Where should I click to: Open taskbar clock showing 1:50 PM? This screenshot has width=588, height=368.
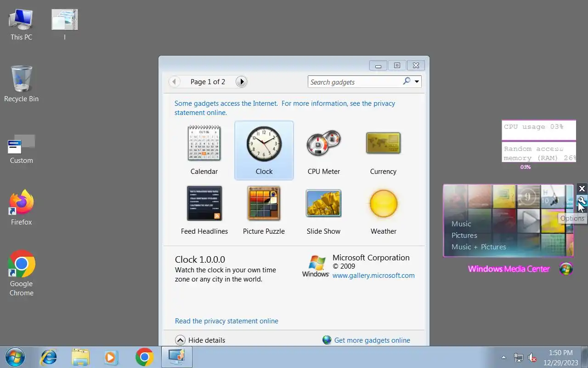click(560, 357)
